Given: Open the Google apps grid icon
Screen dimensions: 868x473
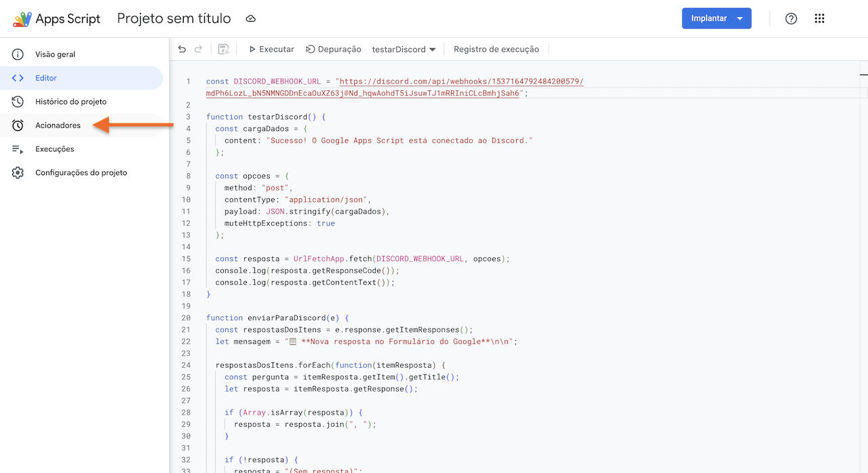Looking at the screenshot, I should click(819, 19).
